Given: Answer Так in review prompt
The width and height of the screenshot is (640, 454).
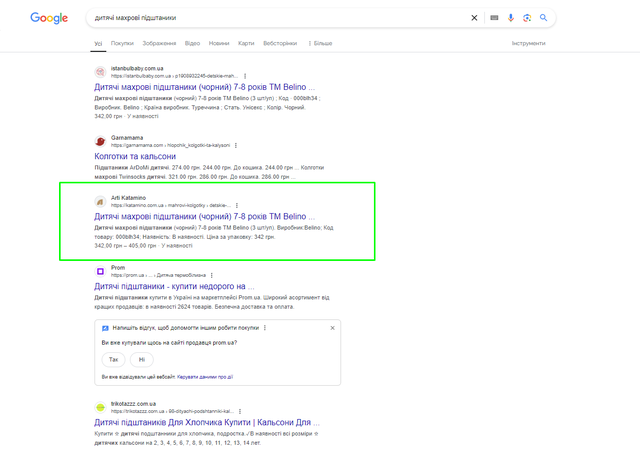Looking at the screenshot, I should (x=113, y=360).
